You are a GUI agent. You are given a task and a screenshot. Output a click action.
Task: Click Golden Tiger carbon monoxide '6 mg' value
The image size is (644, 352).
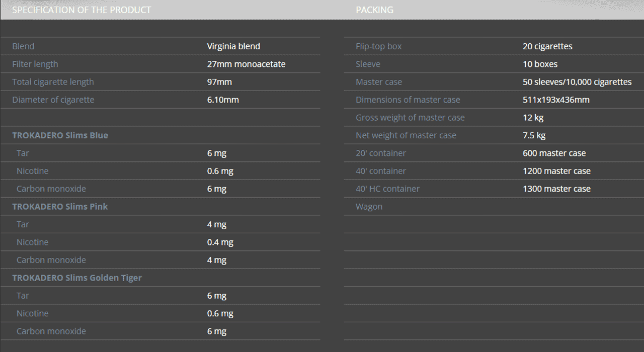(217, 331)
